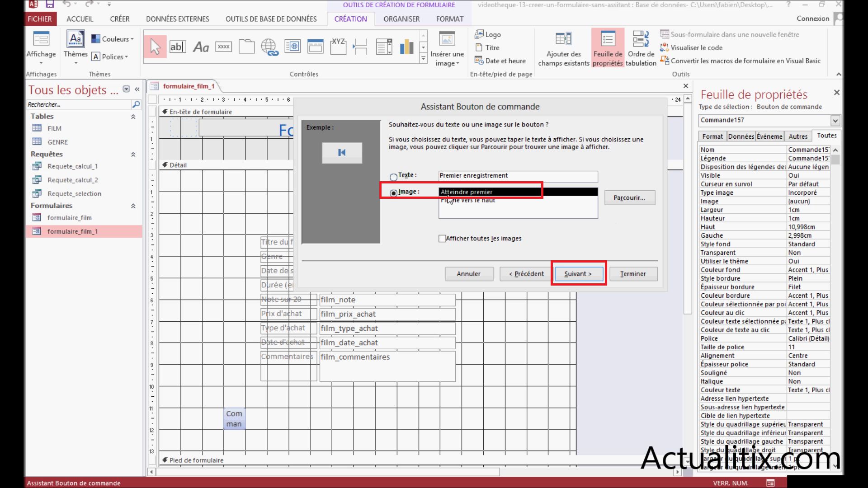Pick the page break control icon
The width and height of the screenshot is (868, 488).
360,47
